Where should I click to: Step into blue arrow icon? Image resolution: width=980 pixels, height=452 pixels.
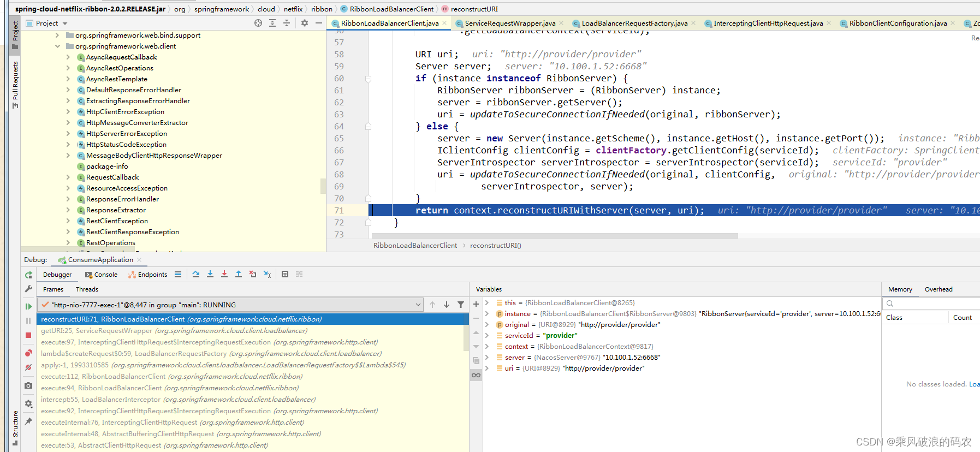(210, 274)
